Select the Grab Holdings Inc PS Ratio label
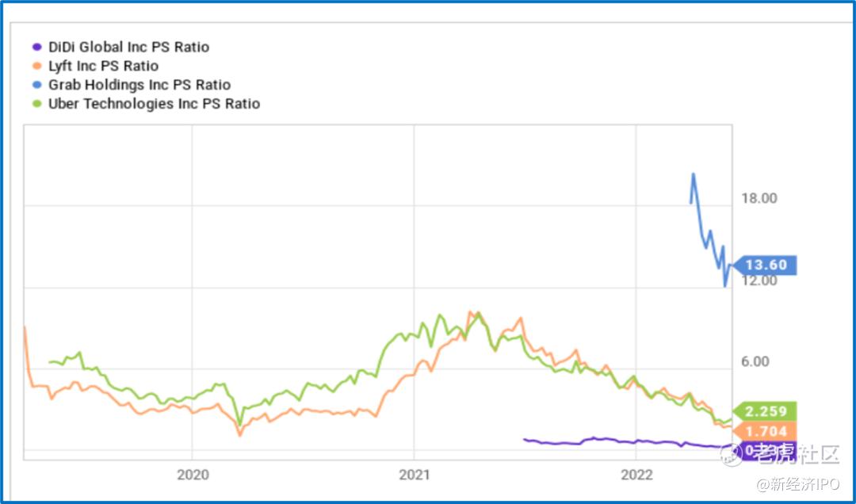The image size is (856, 504). click(x=139, y=86)
